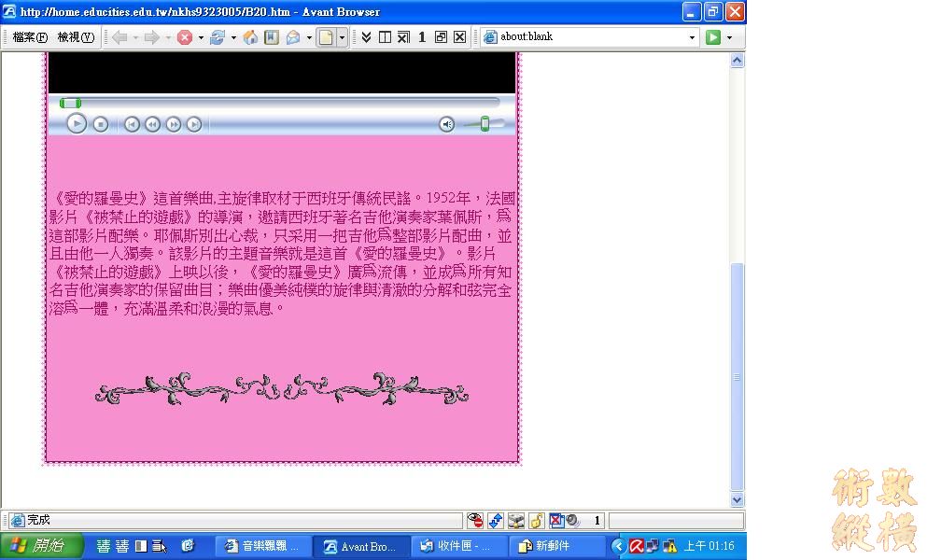
Task: Expand the new page dropdown arrow
Action: click(342, 37)
